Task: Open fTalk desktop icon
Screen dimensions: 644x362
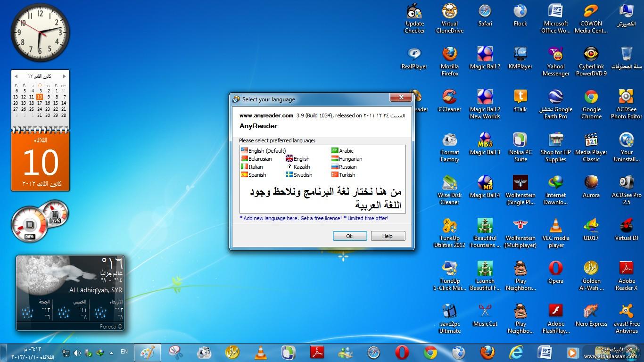Action: point(520,101)
